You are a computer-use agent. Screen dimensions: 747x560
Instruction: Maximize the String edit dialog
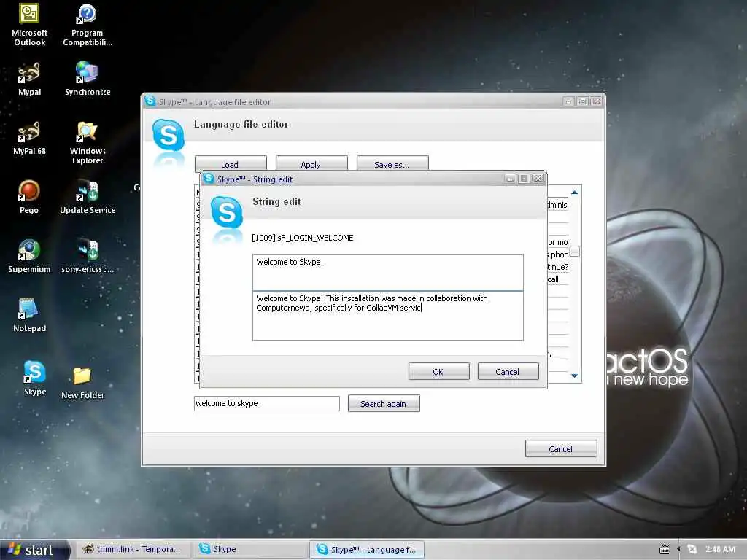(x=524, y=179)
